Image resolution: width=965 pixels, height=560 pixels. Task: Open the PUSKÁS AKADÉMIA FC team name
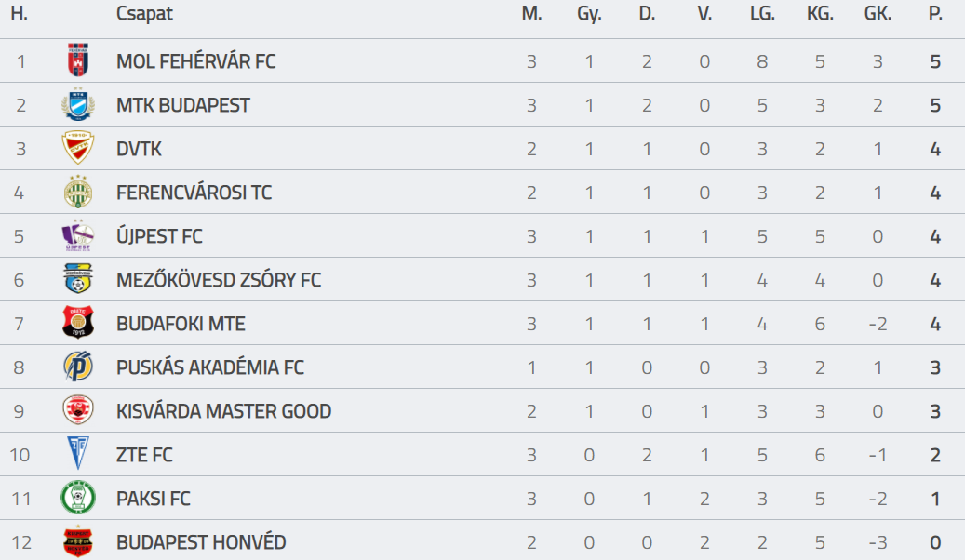click(x=210, y=367)
